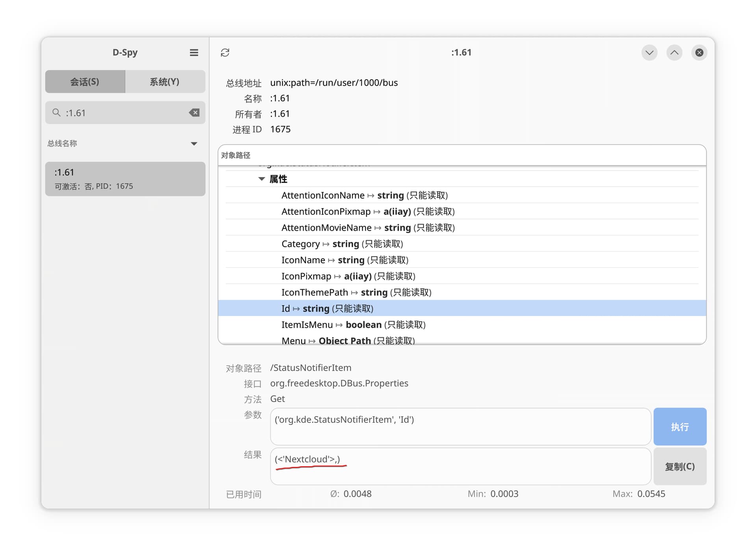756x554 pixels.
Task: Click the down chevron button in the header
Action: coord(649,52)
